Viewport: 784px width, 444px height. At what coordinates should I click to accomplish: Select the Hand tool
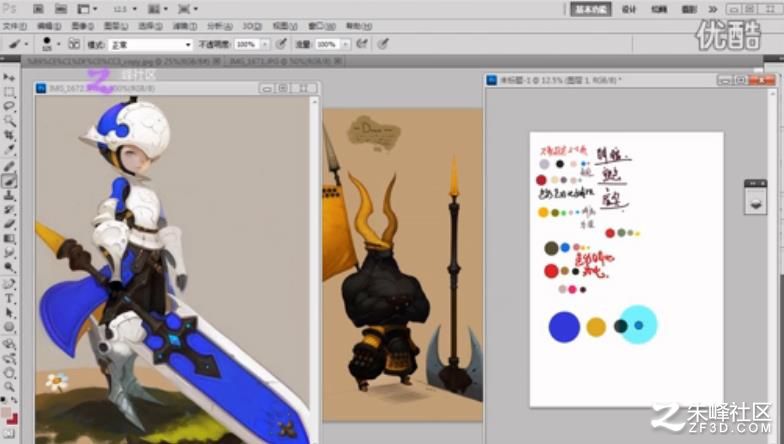point(9,372)
